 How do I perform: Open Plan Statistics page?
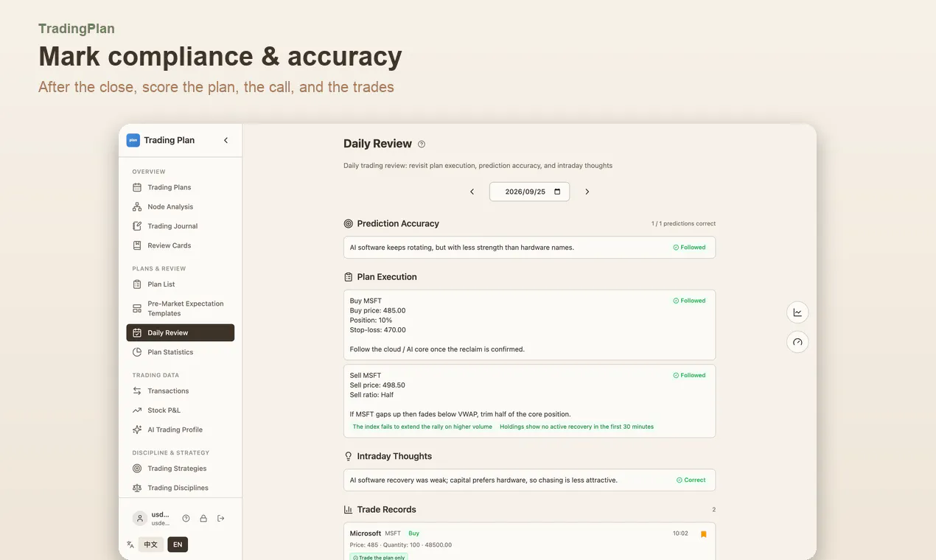(x=181, y=352)
